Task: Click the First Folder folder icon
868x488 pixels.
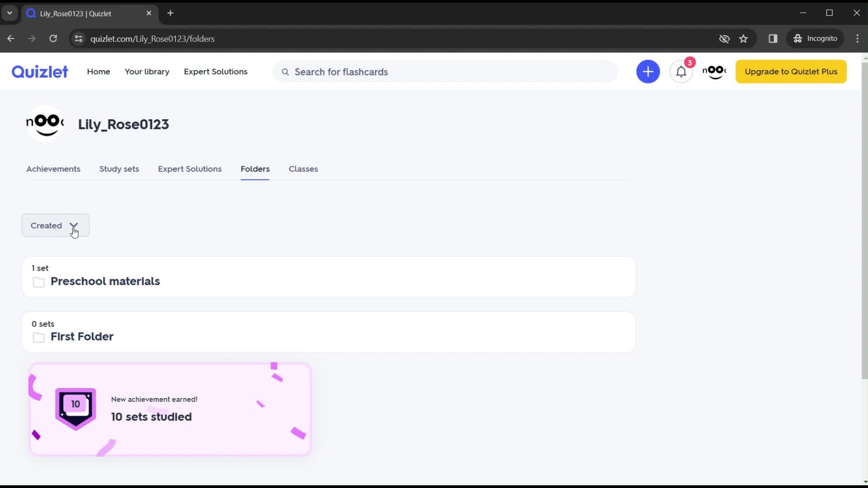Action: [x=39, y=337]
